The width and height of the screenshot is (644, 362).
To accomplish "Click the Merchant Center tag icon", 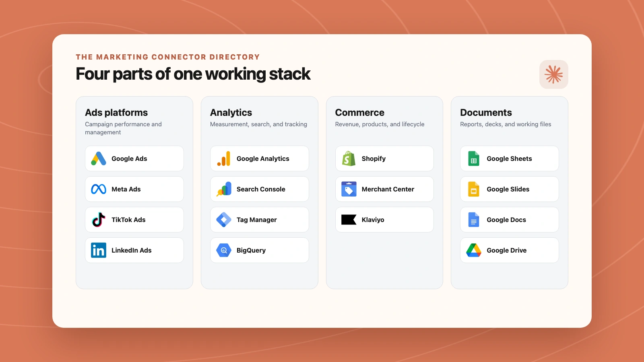I will 349,189.
